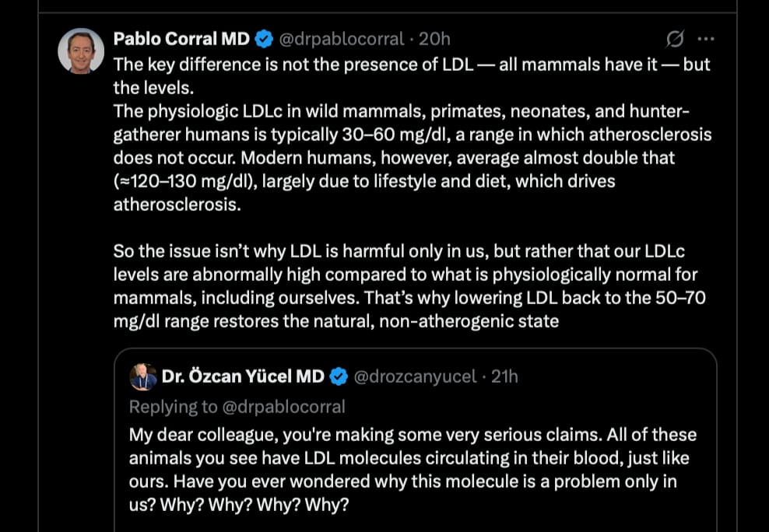769x532 pixels.
Task: Visit the Pablo Corral MD display name
Action: 181,39
